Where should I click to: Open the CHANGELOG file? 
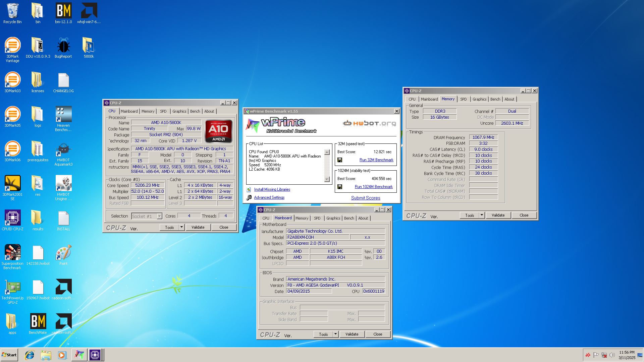[63, 82]
